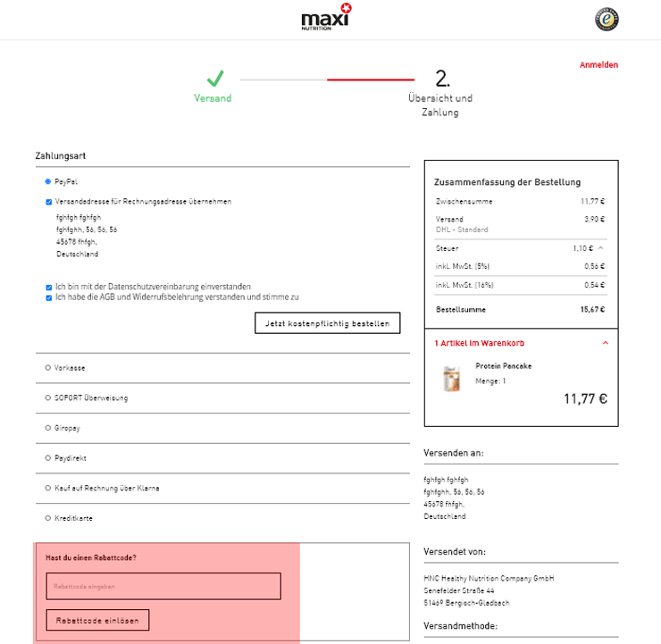Click the Zwischensumme 11,77 € amount
Viewport: 661px width, 644px height.
[x=592, y=202]
